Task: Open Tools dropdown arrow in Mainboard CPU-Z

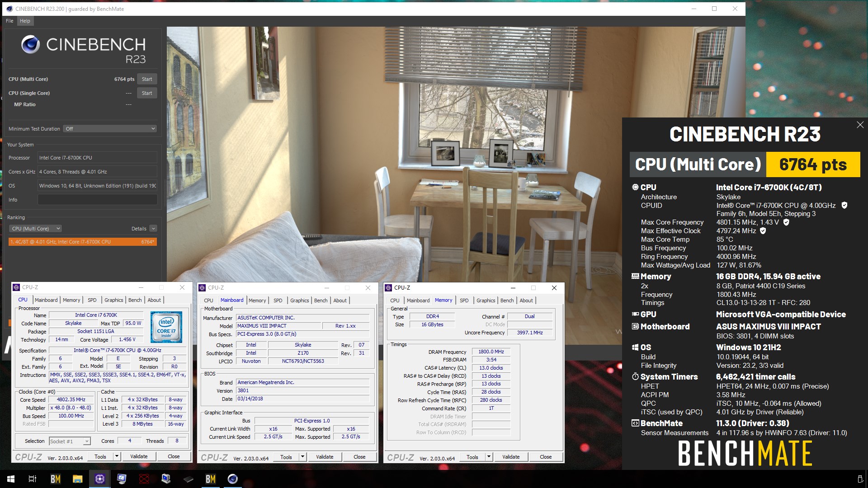Action: (x=302, y=457)
